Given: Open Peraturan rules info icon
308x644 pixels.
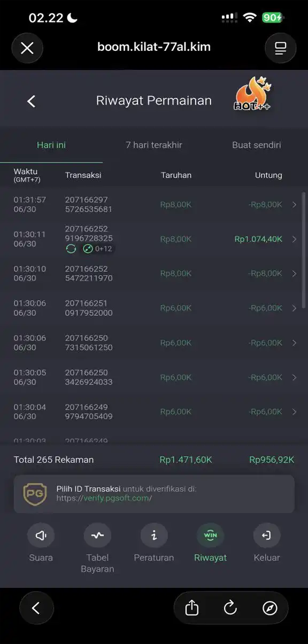Looking at the screenshot, I should tap(154, 535).
